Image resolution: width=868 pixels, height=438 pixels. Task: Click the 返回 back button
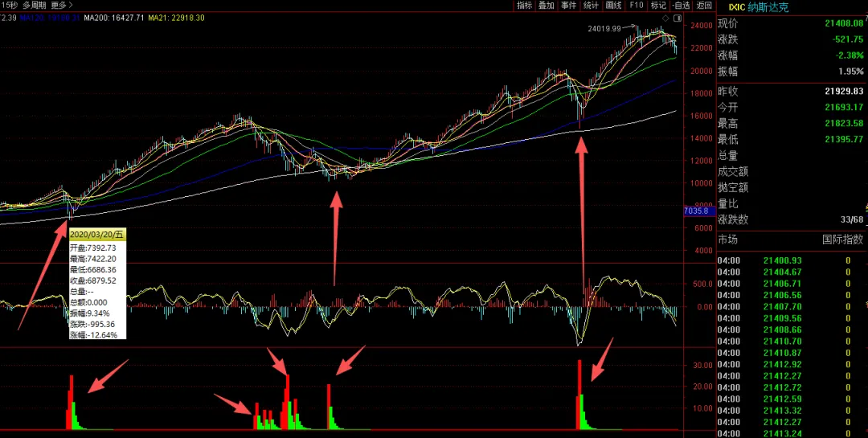[703, 6]
